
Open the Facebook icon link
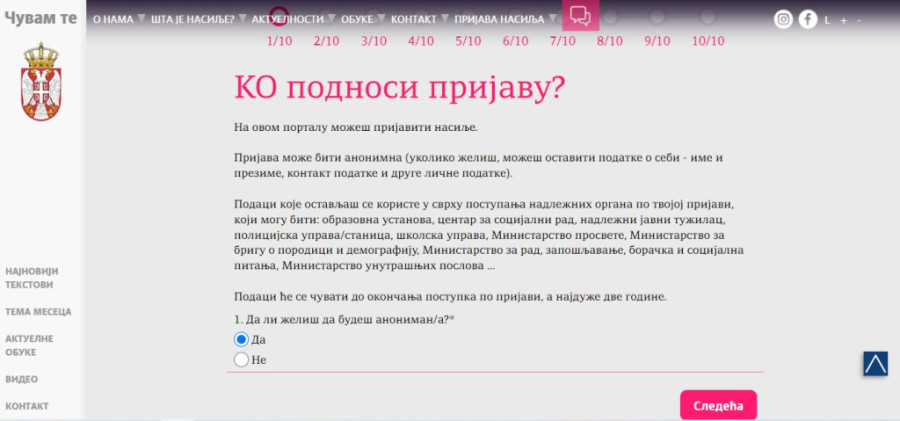[808, 19]
